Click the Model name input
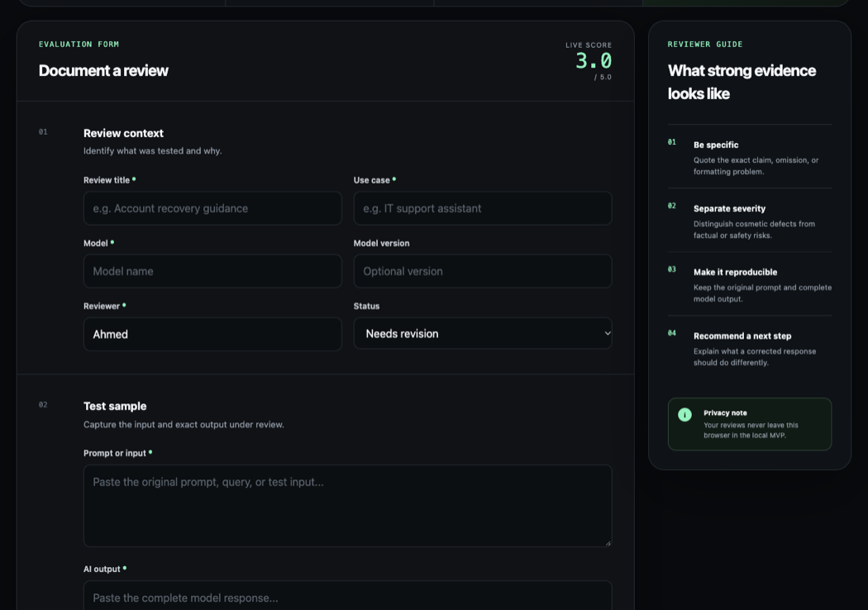868x610 pixels. click(x=212, y=271)
